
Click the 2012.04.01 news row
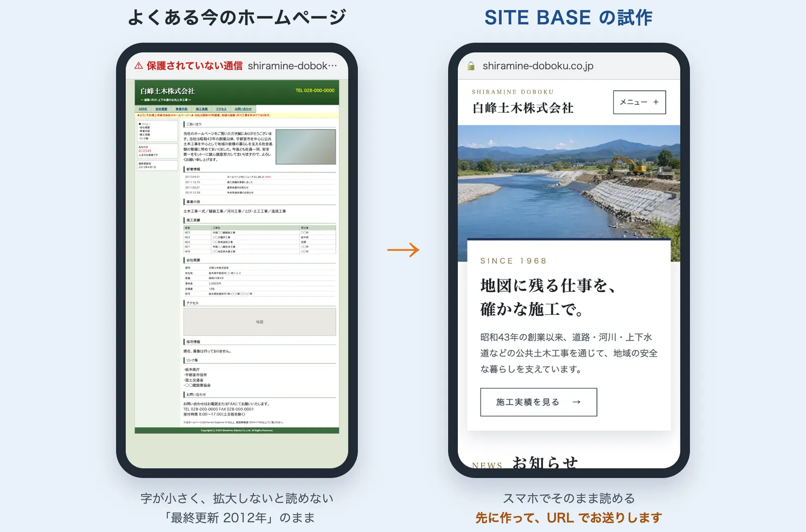coord(259,177)
